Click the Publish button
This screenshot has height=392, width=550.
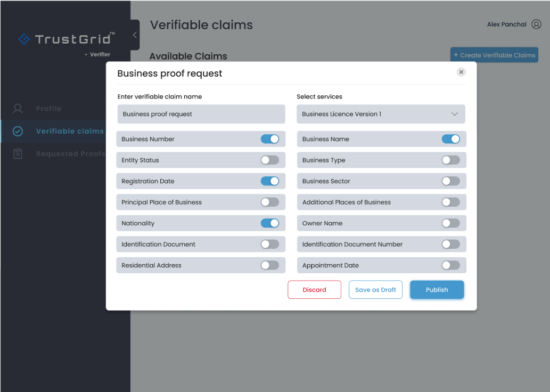437,290
